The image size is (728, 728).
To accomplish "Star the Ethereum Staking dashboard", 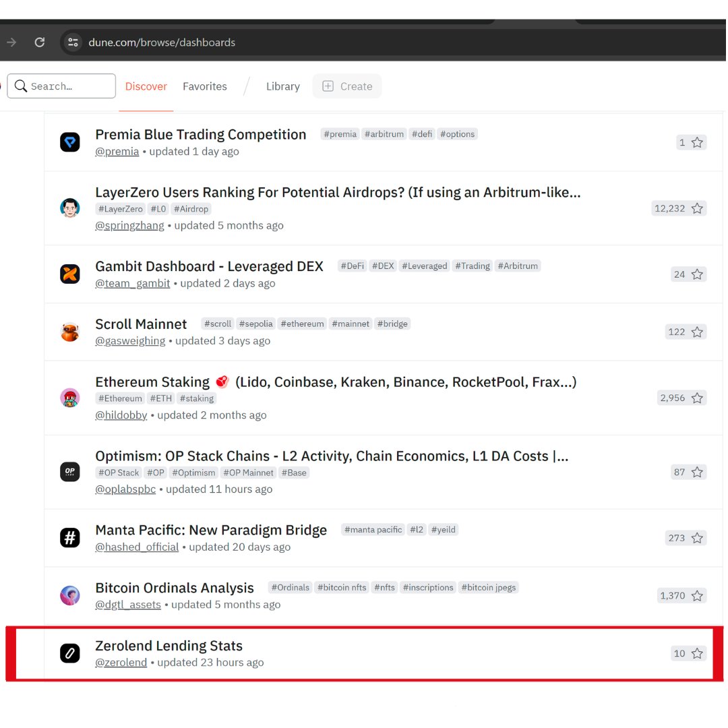I will coord(697,398).
